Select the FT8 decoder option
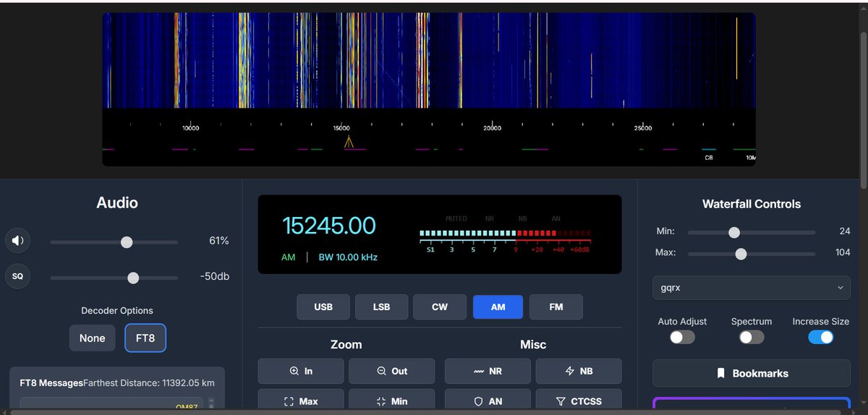The width and height of the screenshot is (868, 415). [145, 338]
